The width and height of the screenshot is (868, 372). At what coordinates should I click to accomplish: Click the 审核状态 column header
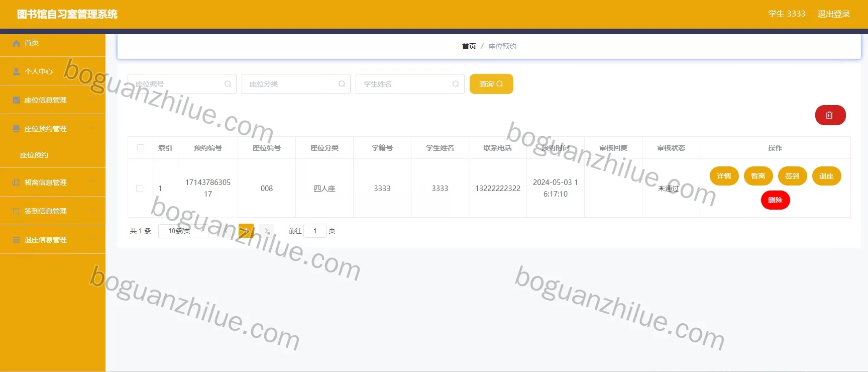coord(671,148)
